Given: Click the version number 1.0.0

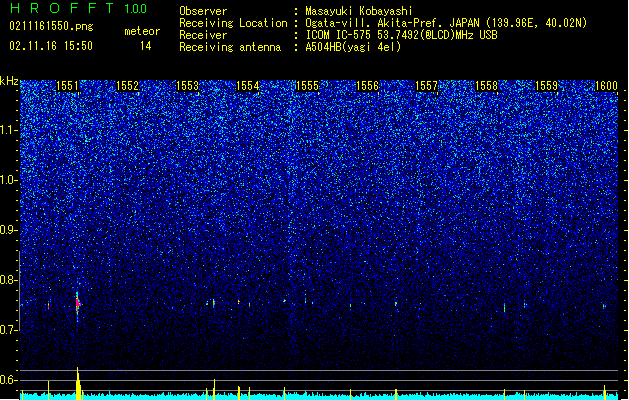Looking at the screenshot, I should point(135,8).
